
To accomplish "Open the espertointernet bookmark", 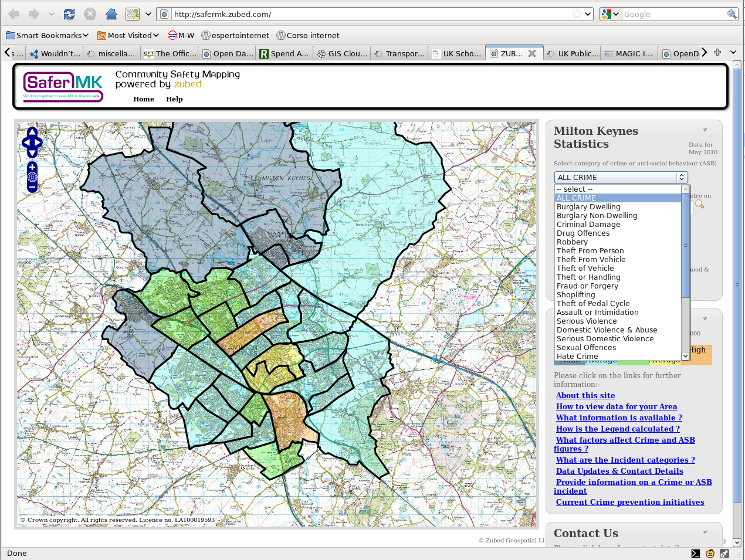I will pyautogui.click(x=235, y=35).
